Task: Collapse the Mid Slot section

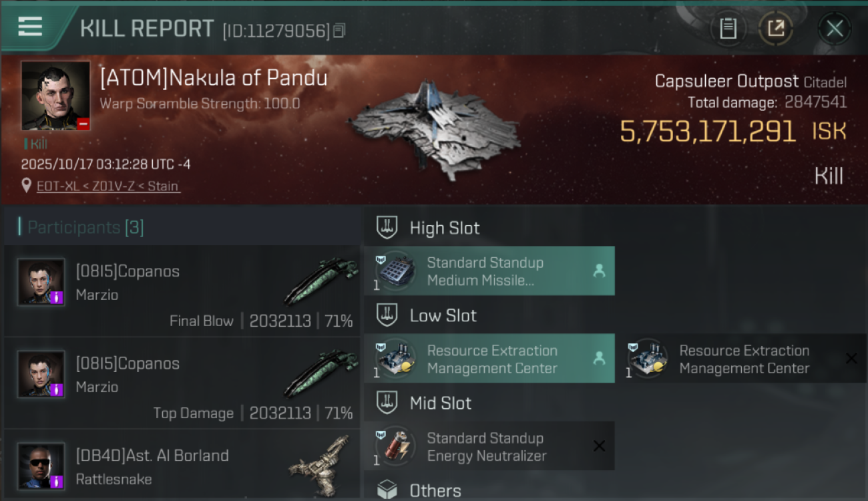Action: (x=440, y=403)
